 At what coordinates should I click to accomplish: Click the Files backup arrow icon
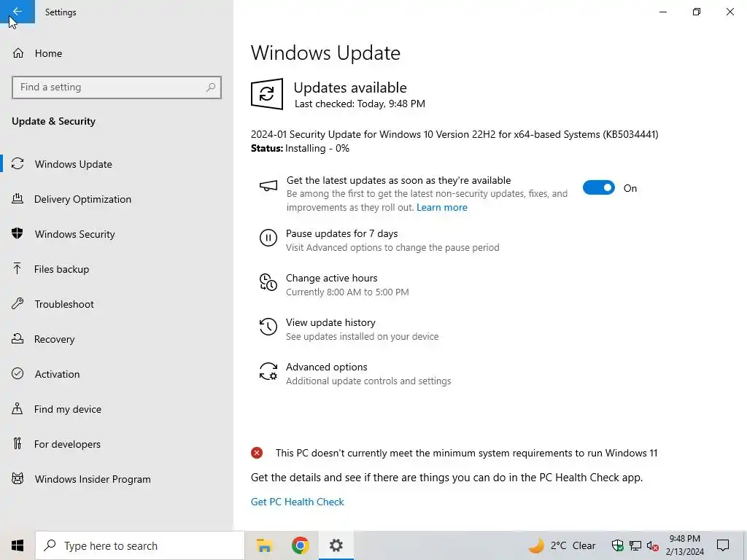click(x=18, y=269)
